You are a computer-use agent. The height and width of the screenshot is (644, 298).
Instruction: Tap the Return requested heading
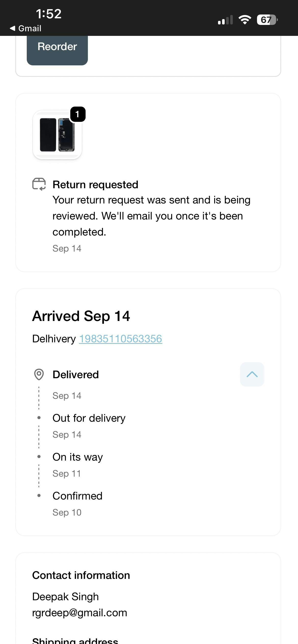tap(95, 185)
